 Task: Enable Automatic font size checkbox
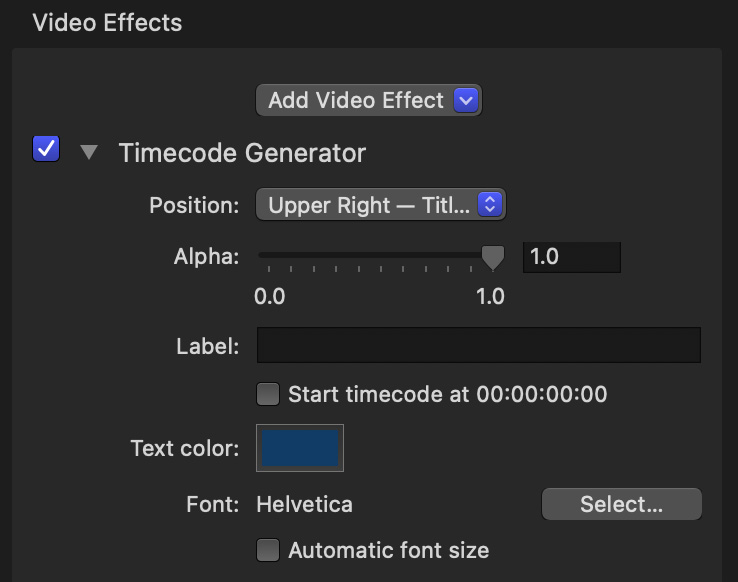tap(268, 550)
